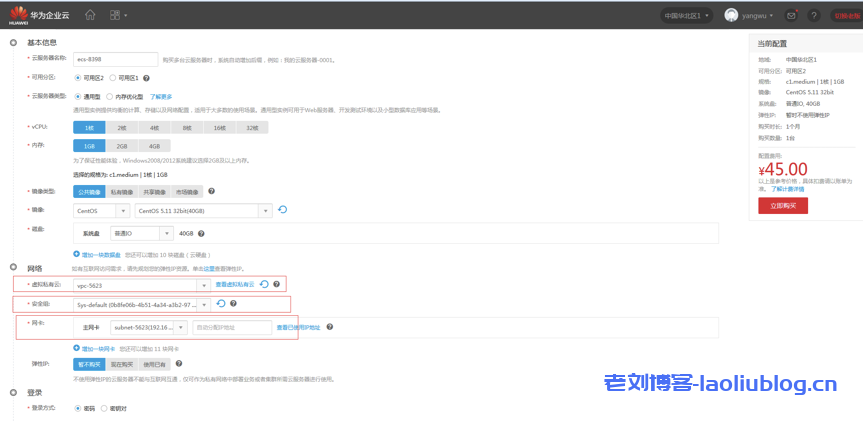This screenshot has width=863, height=421.
Task: Select the 2GB memory option
Action: (x=121, y=146)
